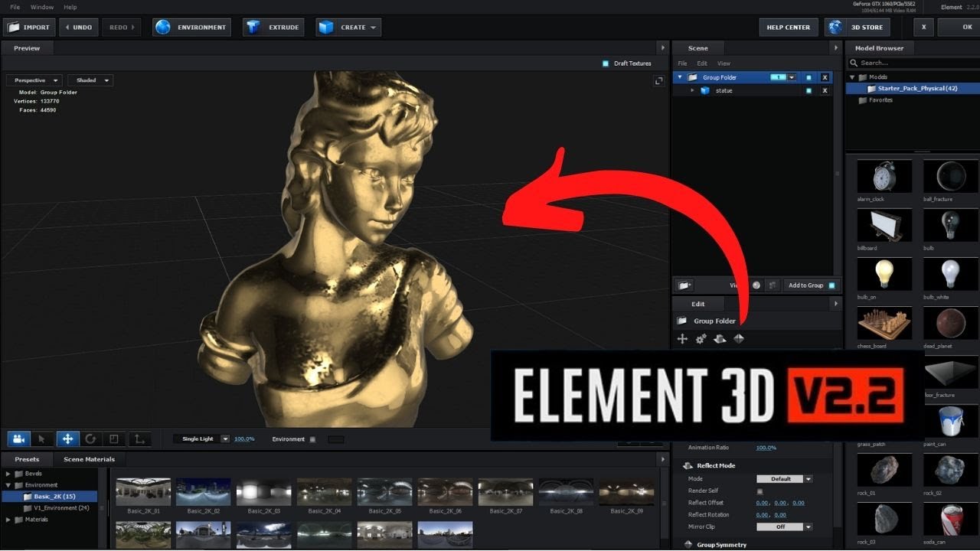Open transform settings in Edit panel
Image resolution: width=980 pixels, height=551 pixels.
click(x=682, y=339)
